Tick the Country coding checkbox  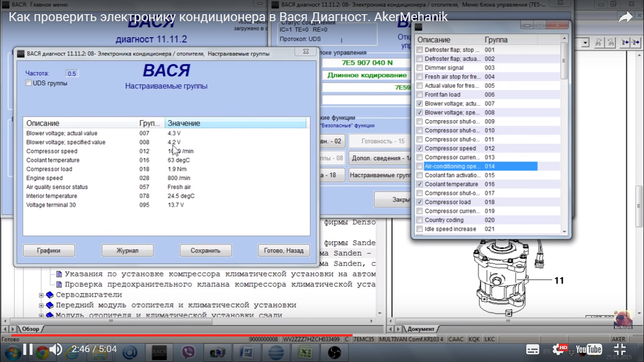tap(420, 220)
